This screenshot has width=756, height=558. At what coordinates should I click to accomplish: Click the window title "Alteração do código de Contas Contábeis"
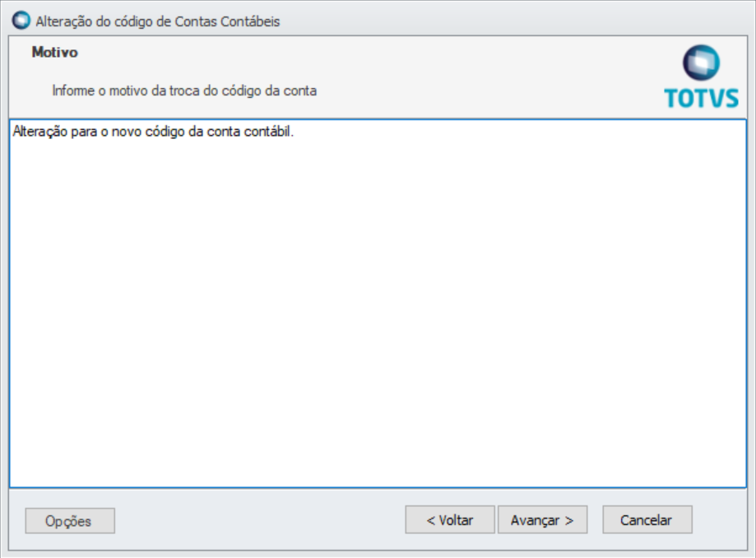[158, 21]
